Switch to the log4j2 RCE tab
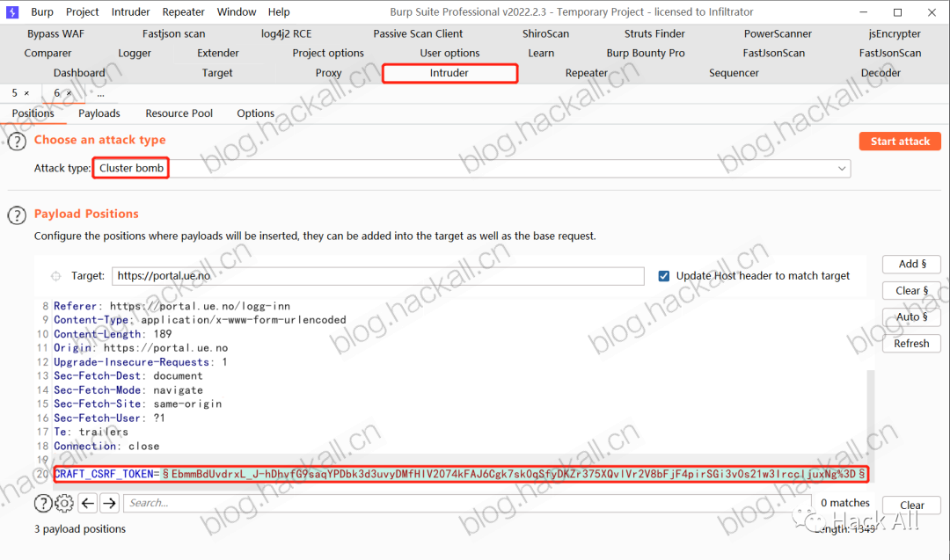 (x=286, y=34)
